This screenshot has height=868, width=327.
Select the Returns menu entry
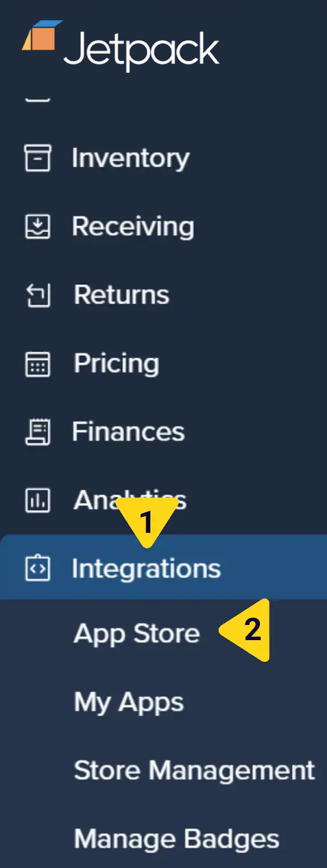pyautogui.click(x=121, y=295)
